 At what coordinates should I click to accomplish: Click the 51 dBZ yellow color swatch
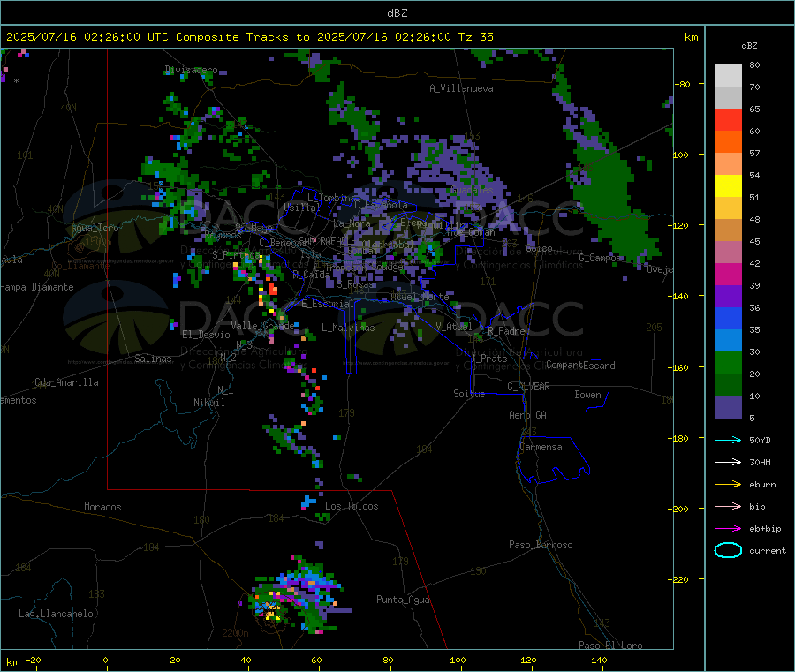pyautogui.click(x=728, y=186)
